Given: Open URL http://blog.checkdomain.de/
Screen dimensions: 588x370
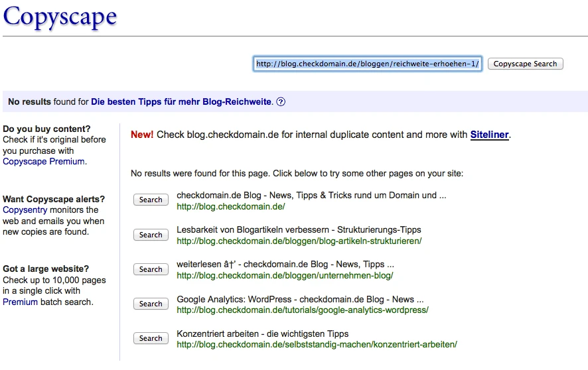Looking at the screenshot, I should pyautogui.click(x=231, y=206).
